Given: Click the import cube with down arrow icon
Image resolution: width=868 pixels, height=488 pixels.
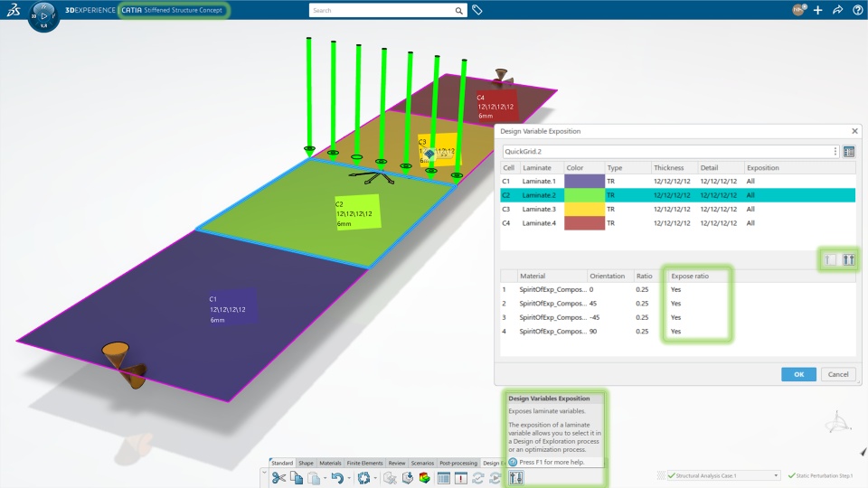Looking at the screenshot, I should [x=408, y=478].
